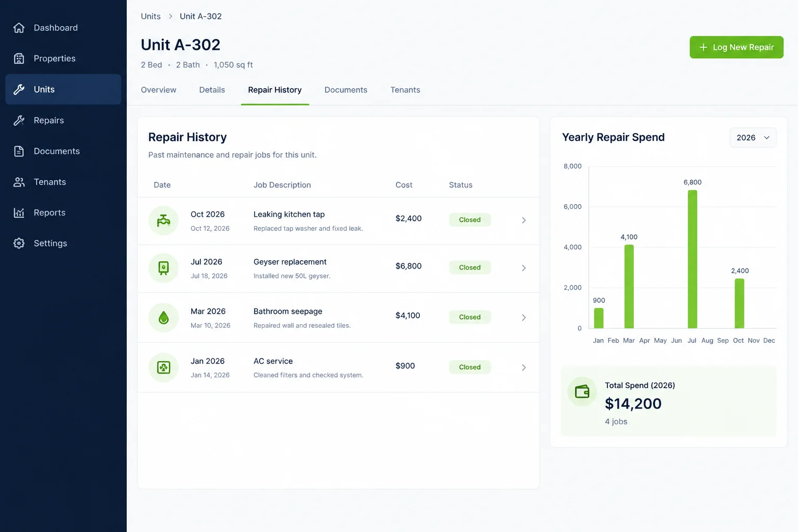Click the Properties building icon
Viewport: 798px width, 532px height.
pos(19,59)
